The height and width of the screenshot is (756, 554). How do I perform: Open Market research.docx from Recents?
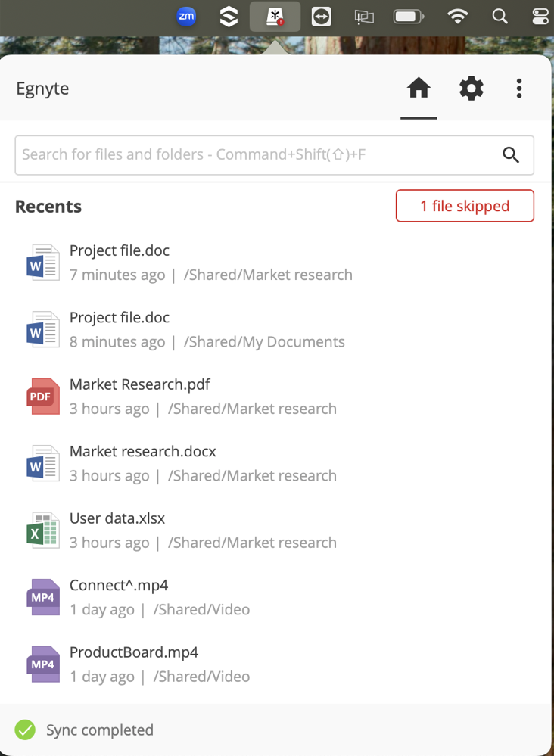[142, 451]
